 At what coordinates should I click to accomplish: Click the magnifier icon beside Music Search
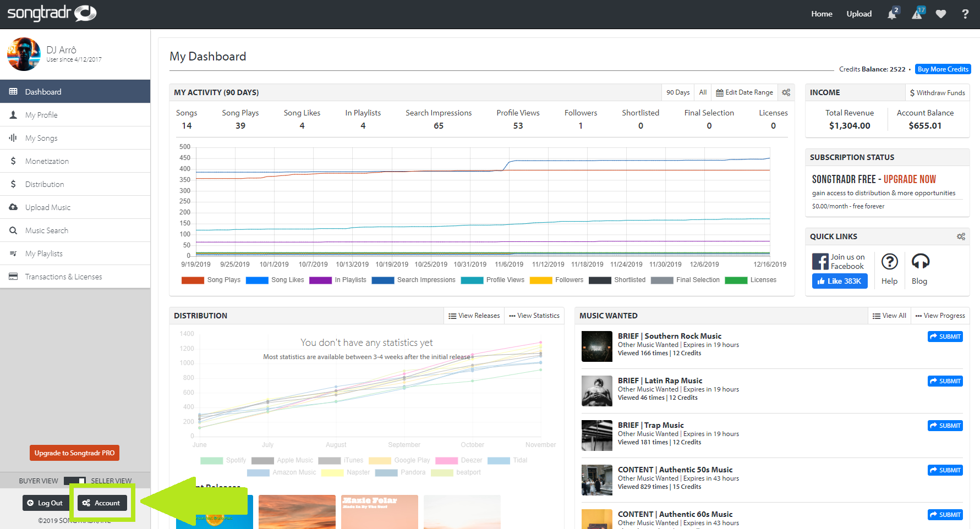pyautogui.click(x=13, y=230)
